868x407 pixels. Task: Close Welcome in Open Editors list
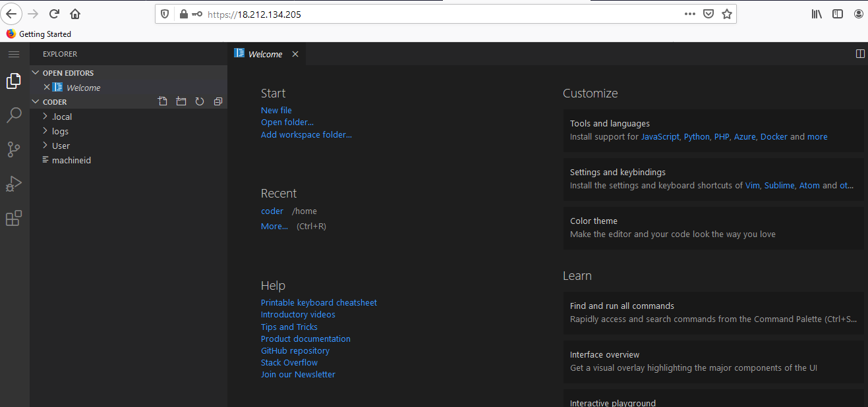pyautogui.click(x=47, y=87)
